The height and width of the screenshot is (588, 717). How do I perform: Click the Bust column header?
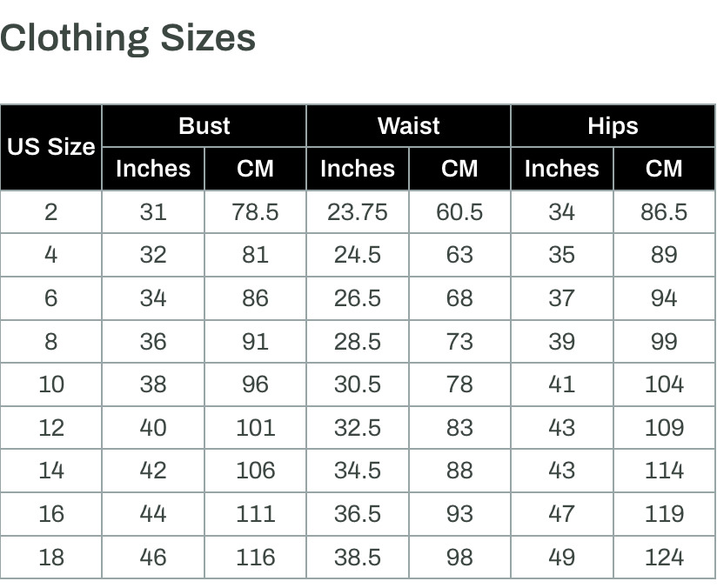pos(204,126)
